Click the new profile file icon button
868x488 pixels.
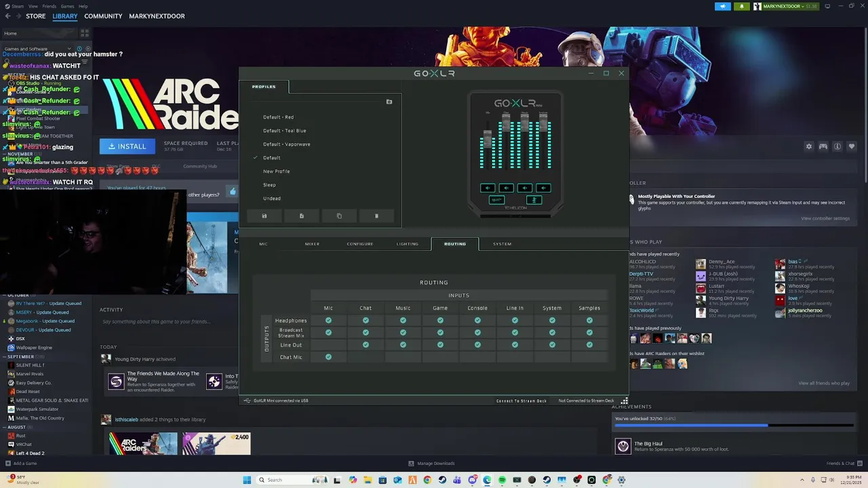click(x=302, y=216)
